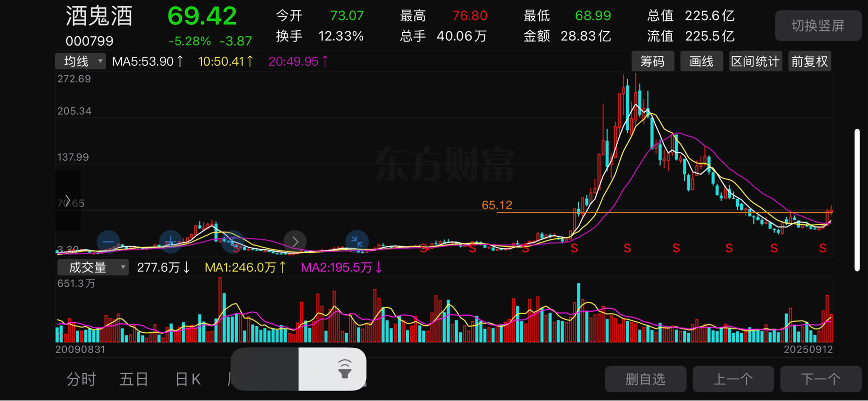Tap the zoom-in plus circle on chart
Image resolution: width=868 pixels, height=401 pixels.
(x=170, y=242)
